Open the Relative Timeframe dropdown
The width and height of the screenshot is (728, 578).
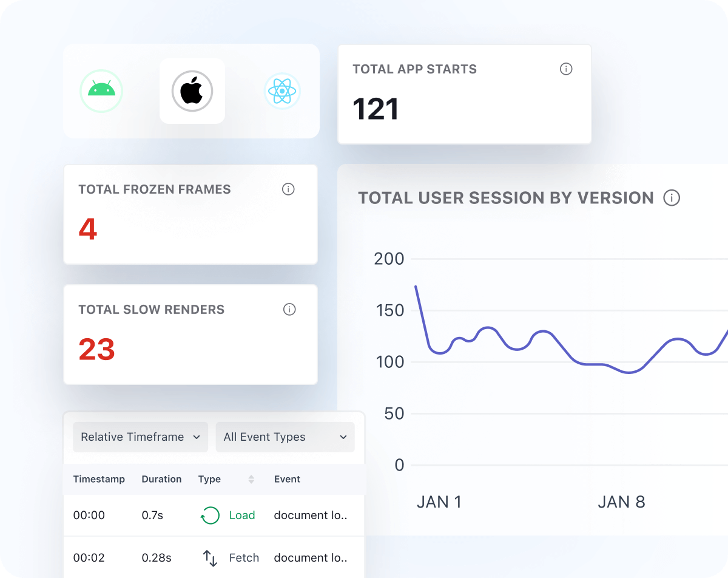(x=140, y=437)
